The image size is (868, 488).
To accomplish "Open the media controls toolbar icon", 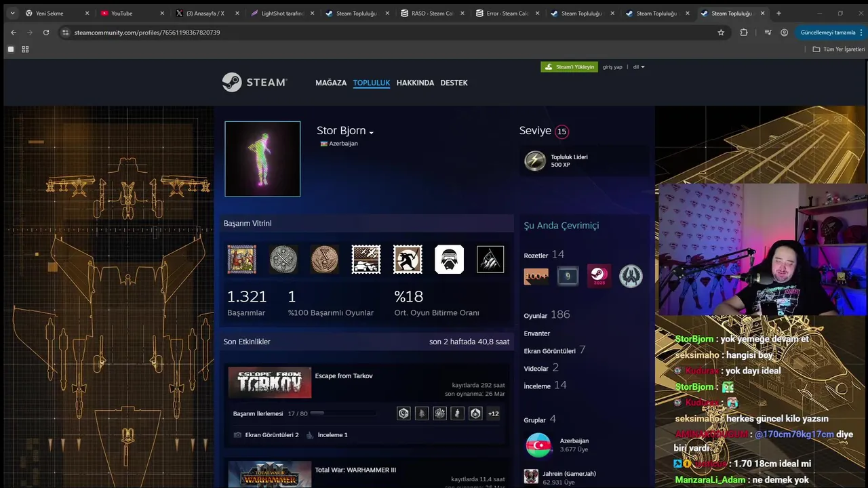I will click(768, 33).
